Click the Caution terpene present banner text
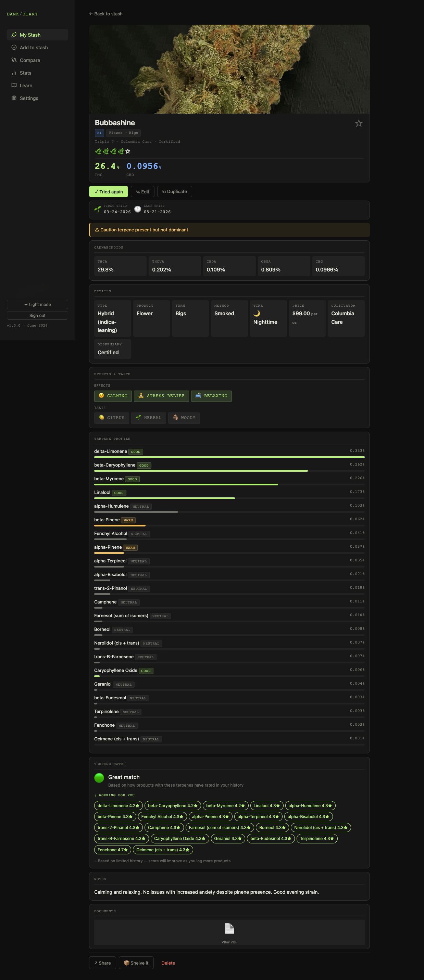The image size is (424, 980). point(144,230)
